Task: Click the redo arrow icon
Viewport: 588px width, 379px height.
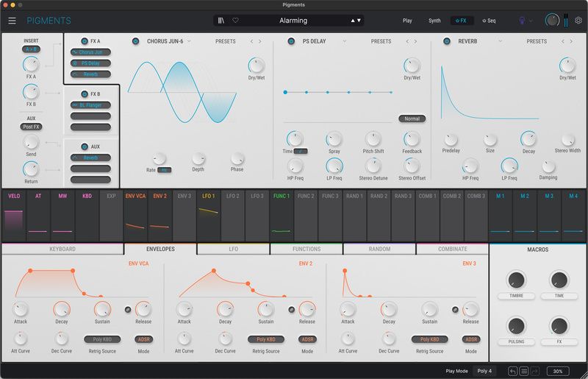Action: tap(535, 371)
